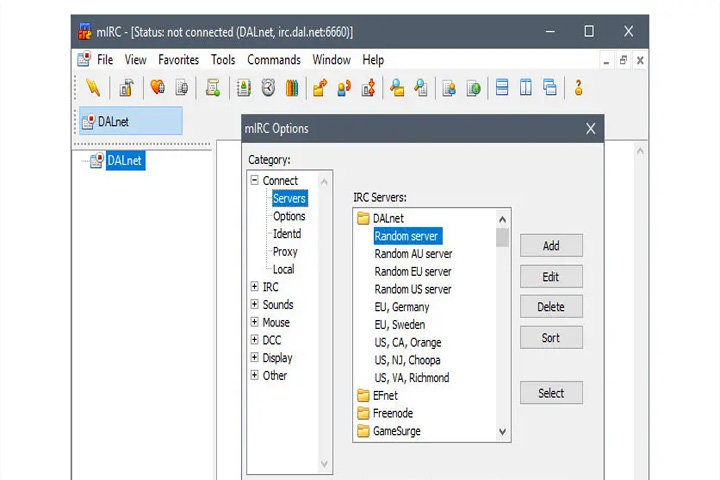Select Random AU server
Viewport: 720px width, 480px height.
click(x=413, y=254)
